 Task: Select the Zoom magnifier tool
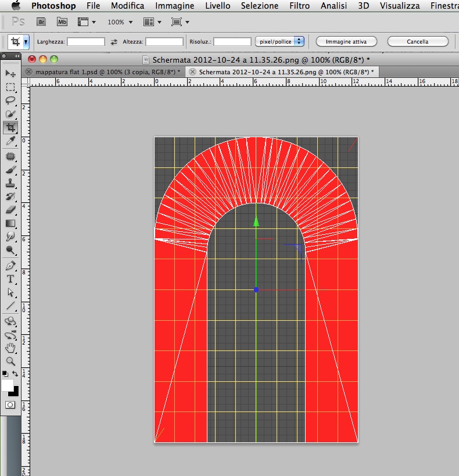pos(10,361)
